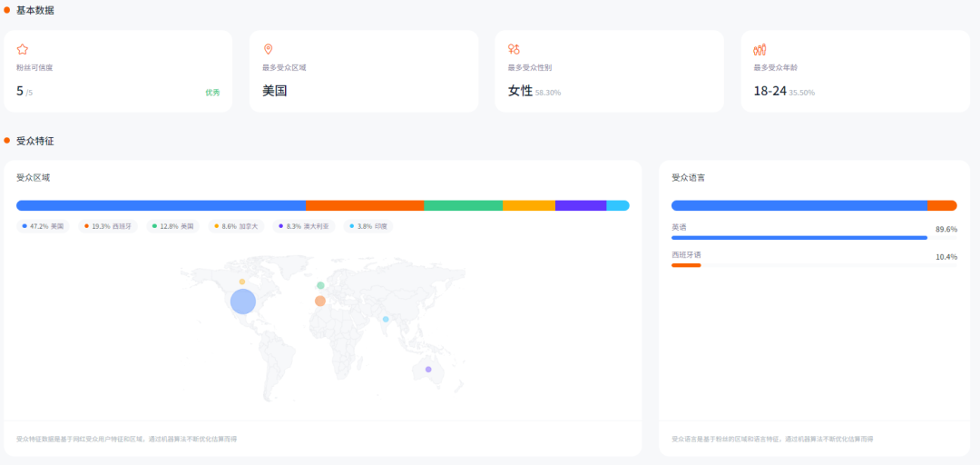Click the 西班牙语 language label
The image size is (980, 465).
click(686, 254)
